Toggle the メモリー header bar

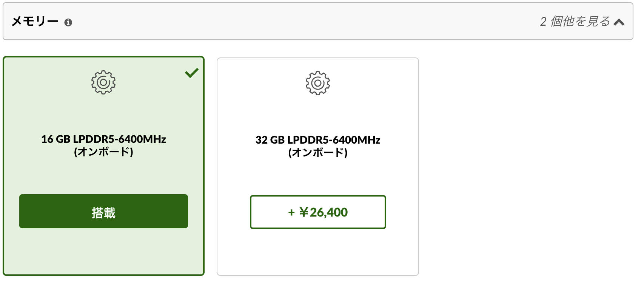318,21
